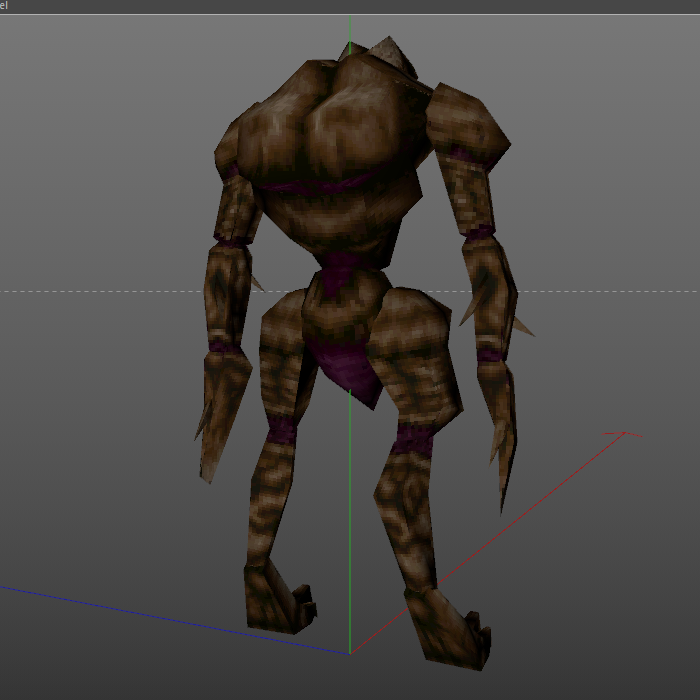Image resolution: width=700 pixels, height=700 pixels.
Task: Select the creature's foot on the right
Action: [x=450, y=630]
